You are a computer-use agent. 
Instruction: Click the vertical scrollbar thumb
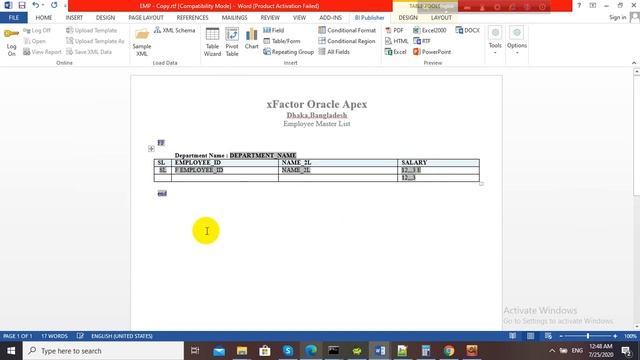click(636, 135)
